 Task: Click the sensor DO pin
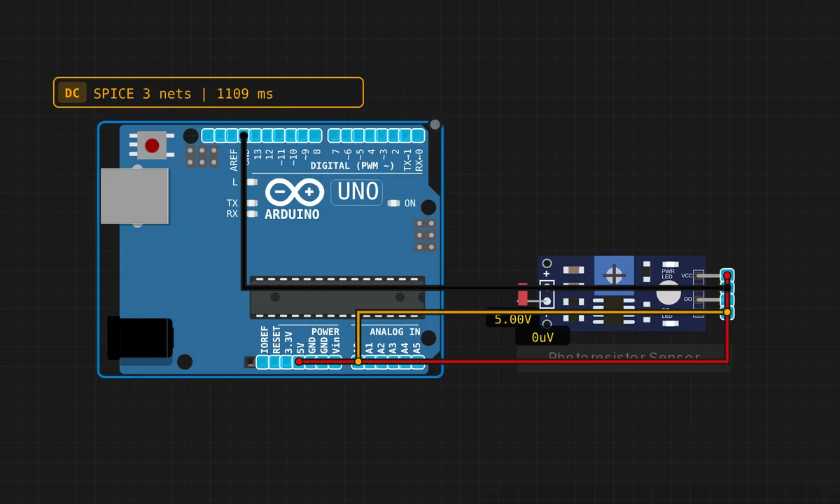tap(727, 300)
